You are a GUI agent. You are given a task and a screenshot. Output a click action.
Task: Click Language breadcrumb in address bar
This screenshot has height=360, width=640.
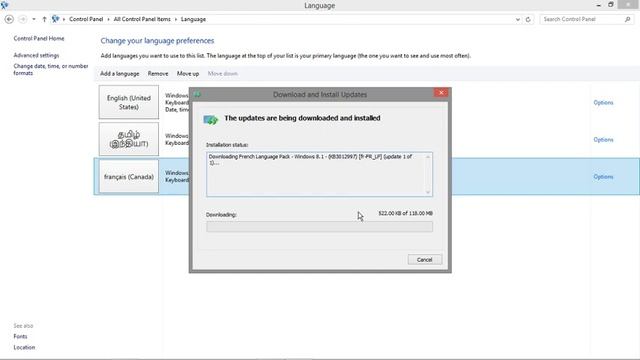point(193,19)
